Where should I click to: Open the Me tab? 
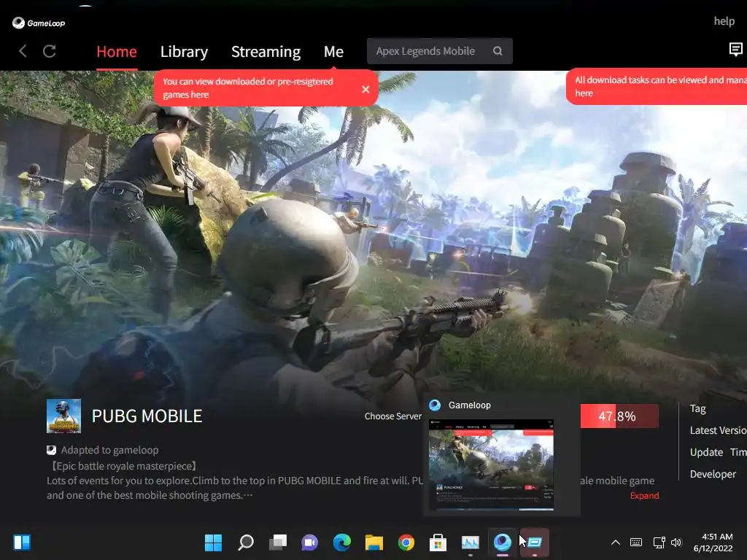[333, 52]
